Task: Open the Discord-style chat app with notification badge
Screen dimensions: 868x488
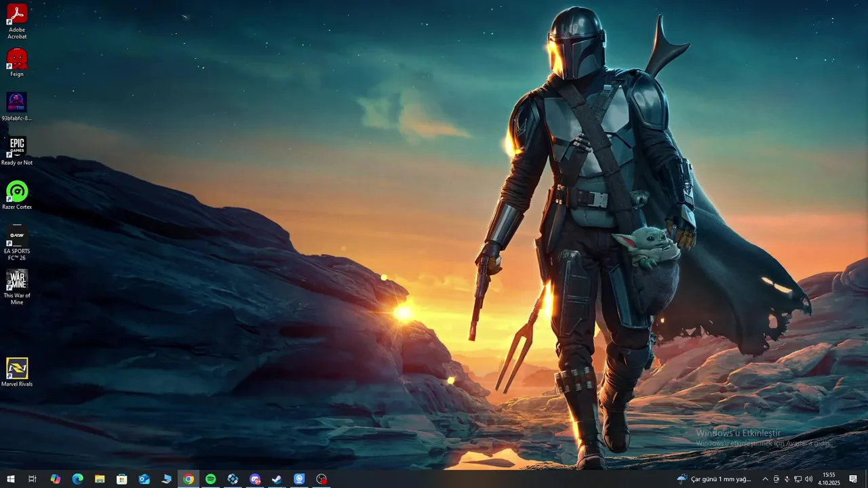Action: 255,479
